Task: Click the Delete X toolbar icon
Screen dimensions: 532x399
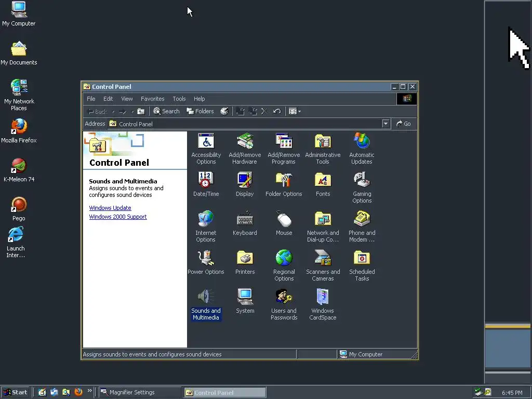Action: coord(264,111)
